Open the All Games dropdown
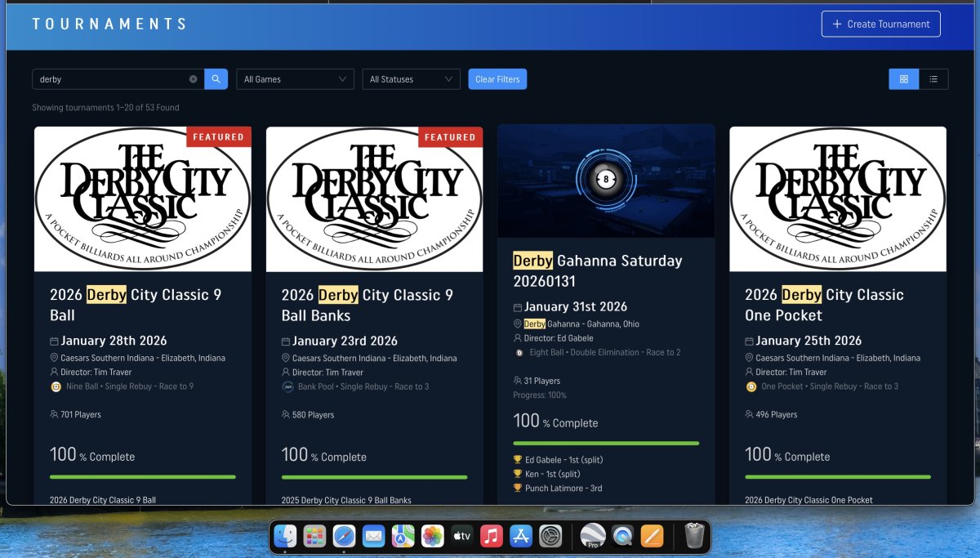The height and width of the screenshot is (558, 980). coord(295,79)
